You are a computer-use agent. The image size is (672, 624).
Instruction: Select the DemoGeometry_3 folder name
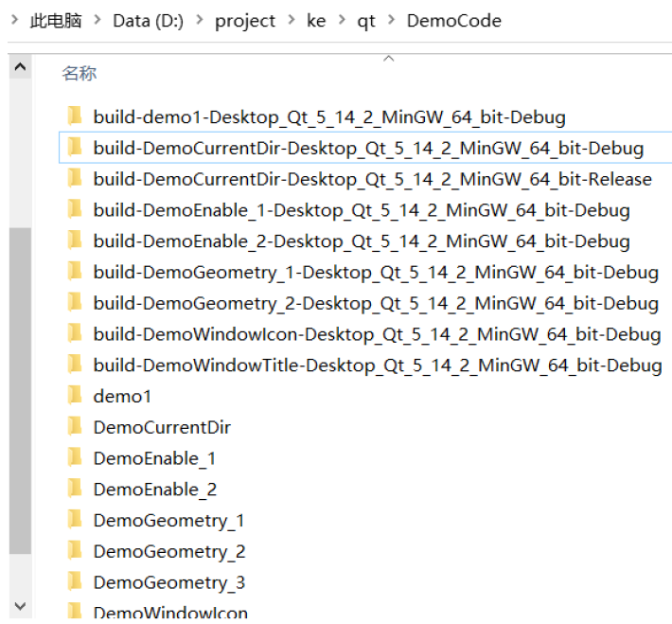pos(169,583)
